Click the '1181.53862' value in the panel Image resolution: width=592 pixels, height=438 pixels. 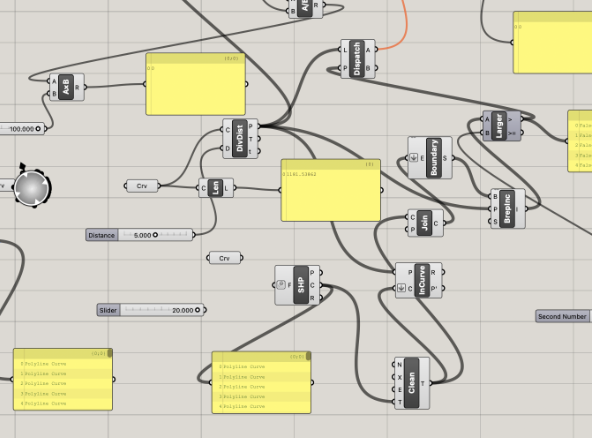pos(302,174)
